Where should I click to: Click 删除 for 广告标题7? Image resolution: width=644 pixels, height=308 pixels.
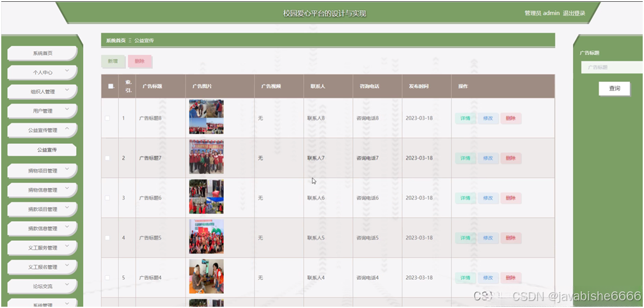tap(510, 158)
